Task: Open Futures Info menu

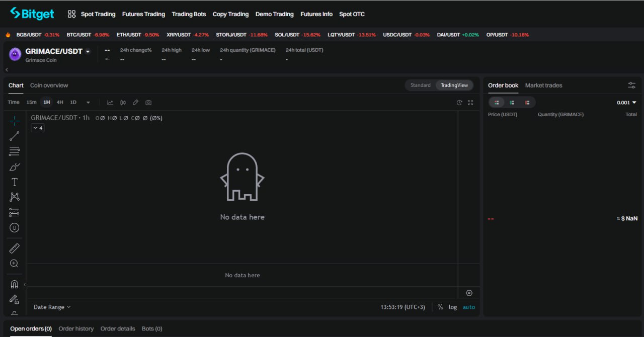Action: pyautogui.click(x=316, y=14)
